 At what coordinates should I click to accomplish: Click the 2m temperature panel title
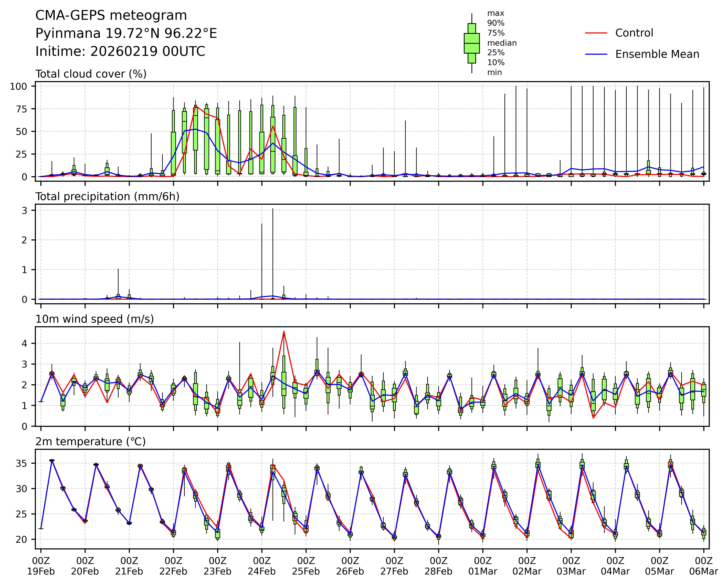tap(90, 442)
